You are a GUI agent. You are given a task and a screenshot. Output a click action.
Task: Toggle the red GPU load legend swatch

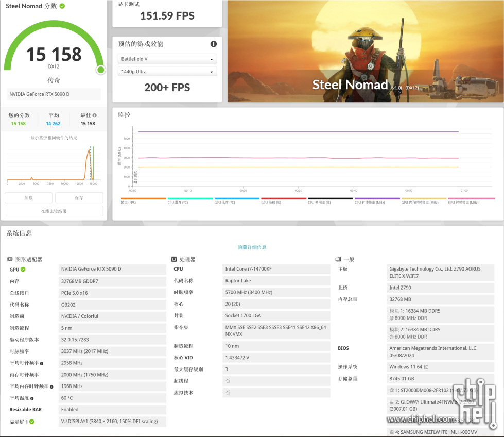coord(284,198)
